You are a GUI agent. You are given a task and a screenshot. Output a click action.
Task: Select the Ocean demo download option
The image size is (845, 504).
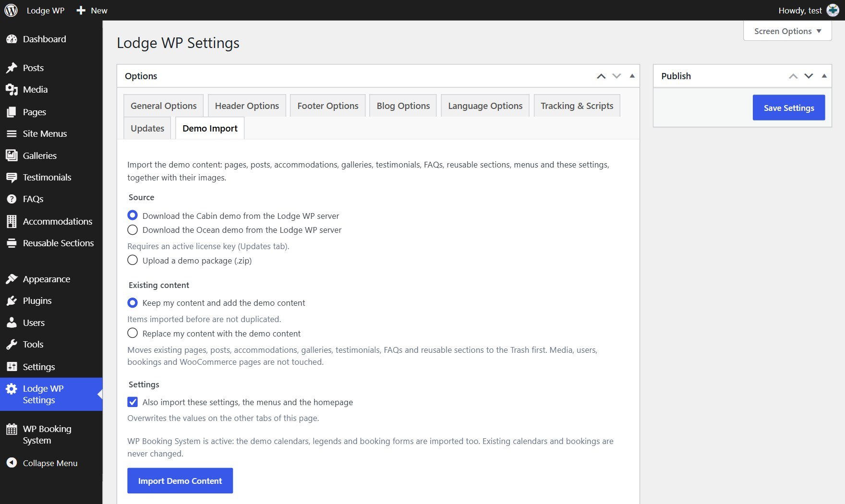pyautogui.click(x=133, y=230)
